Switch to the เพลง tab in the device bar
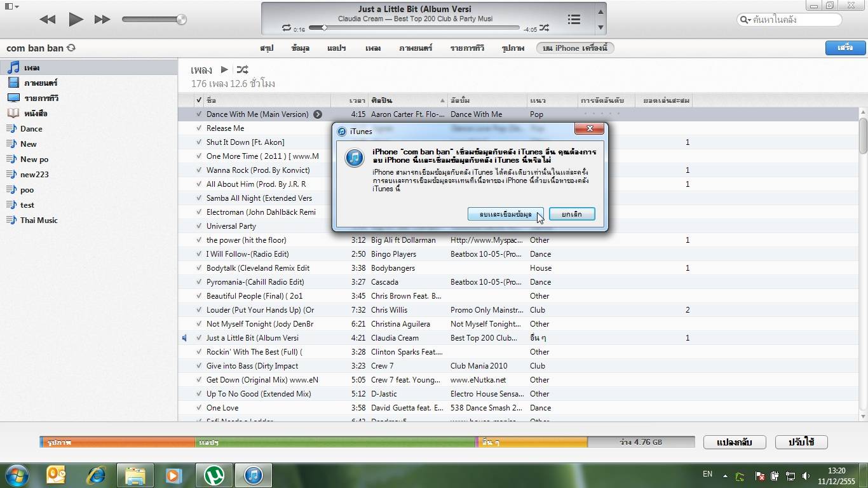The image size is (868, 488). click(373, 48)
